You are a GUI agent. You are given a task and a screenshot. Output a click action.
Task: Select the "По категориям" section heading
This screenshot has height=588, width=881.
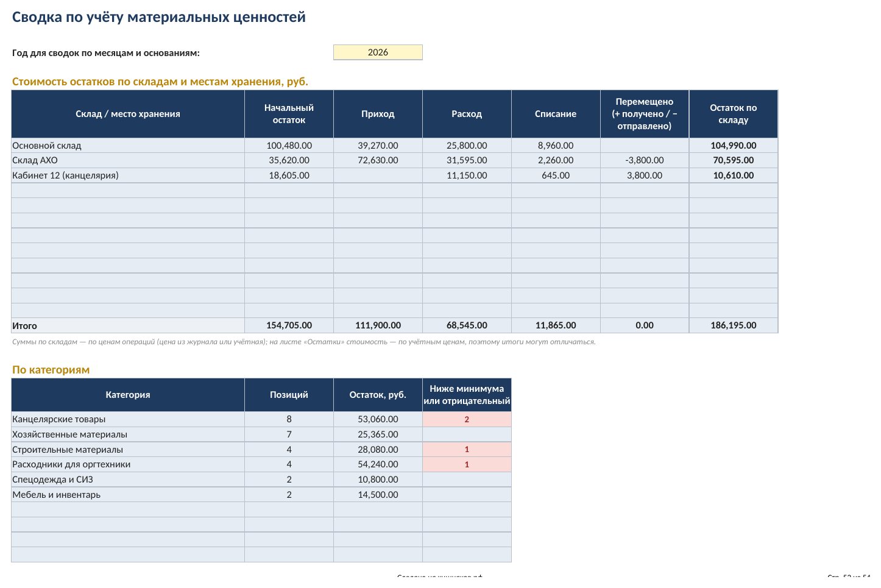(x=51, y=370)
